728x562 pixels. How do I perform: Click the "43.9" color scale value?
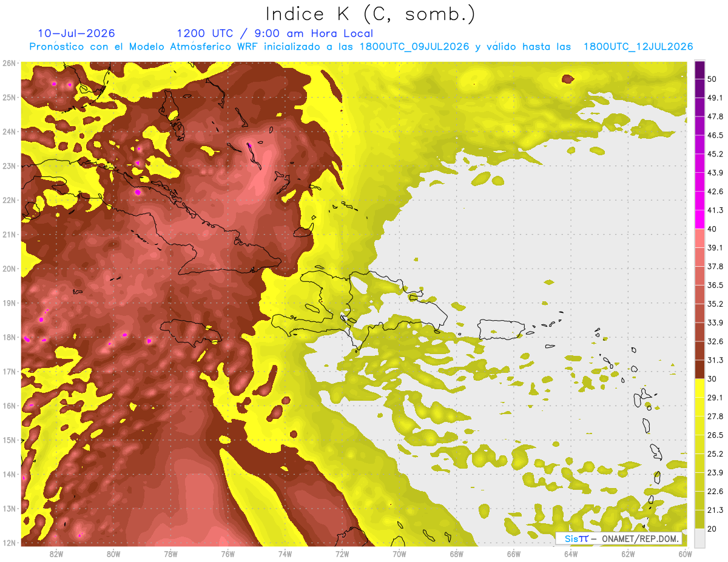[x=715, y=173]
